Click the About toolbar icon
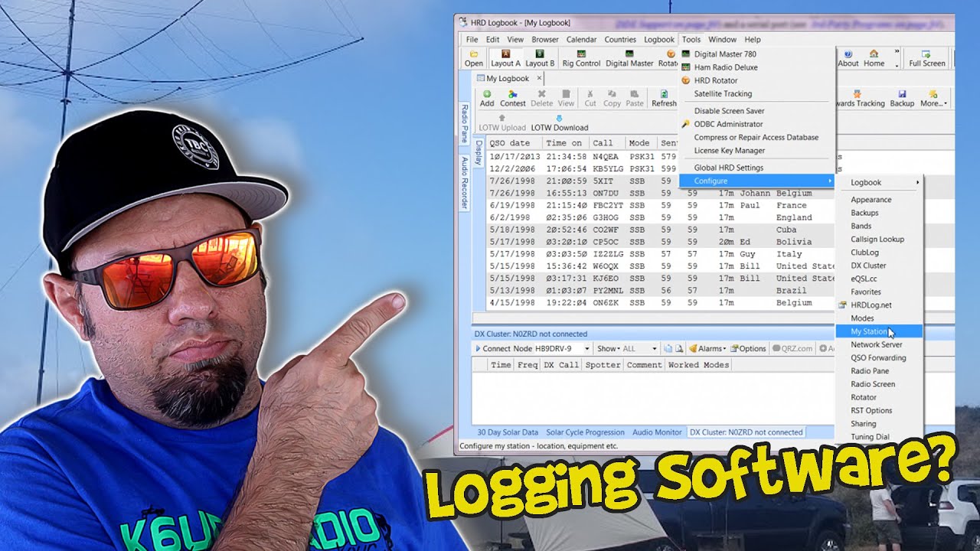Screen dimensions: 980x551 [x=848, y=58]
